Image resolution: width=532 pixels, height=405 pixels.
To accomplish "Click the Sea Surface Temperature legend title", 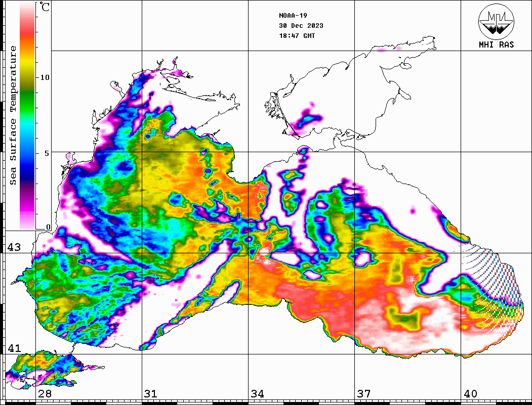I will (x=13, y=115).
